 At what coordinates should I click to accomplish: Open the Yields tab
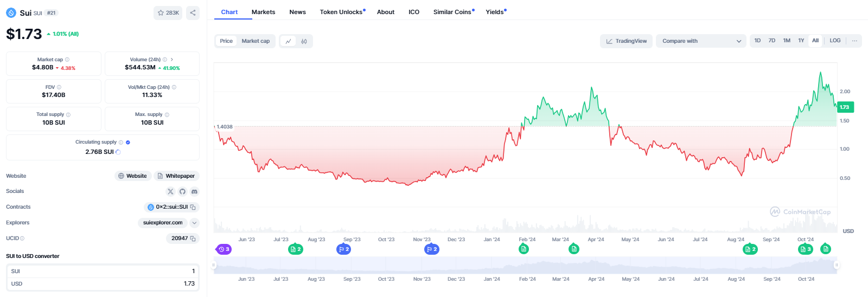496,12
